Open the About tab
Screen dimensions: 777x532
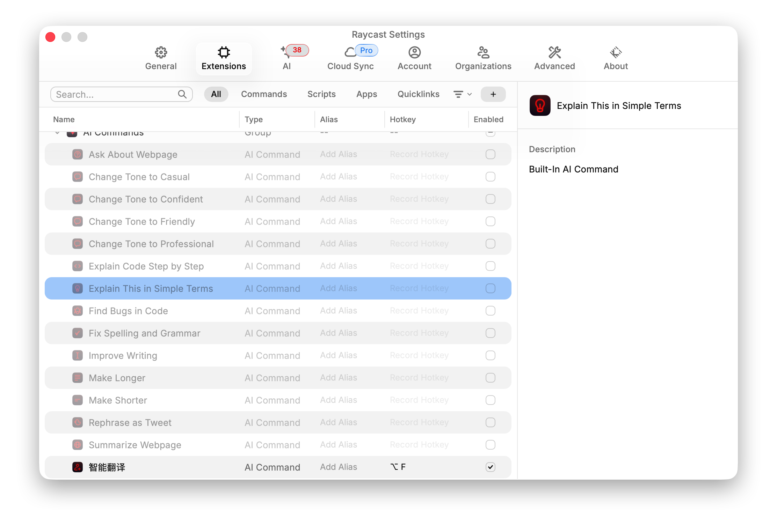click(616, 58)
